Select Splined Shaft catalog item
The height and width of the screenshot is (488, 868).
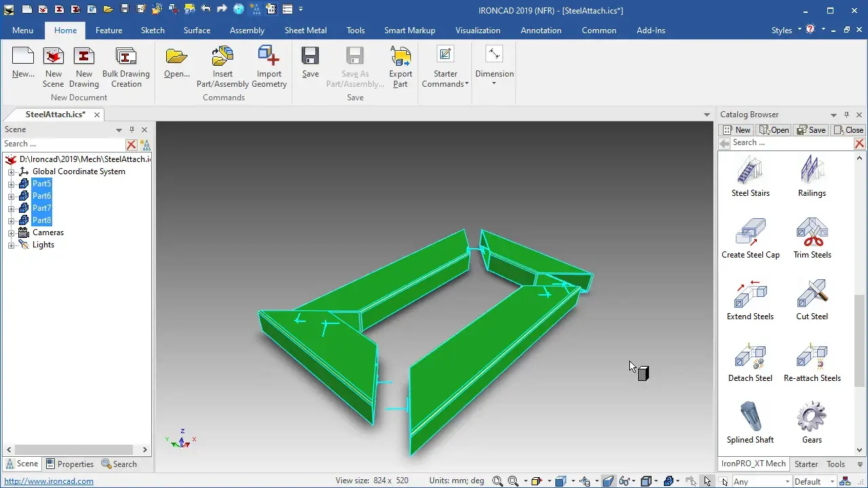(750, 424)
